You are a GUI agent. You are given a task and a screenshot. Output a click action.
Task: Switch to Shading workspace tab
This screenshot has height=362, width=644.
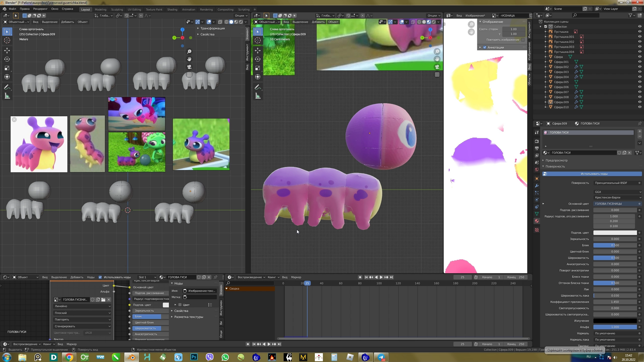(172, 9)
